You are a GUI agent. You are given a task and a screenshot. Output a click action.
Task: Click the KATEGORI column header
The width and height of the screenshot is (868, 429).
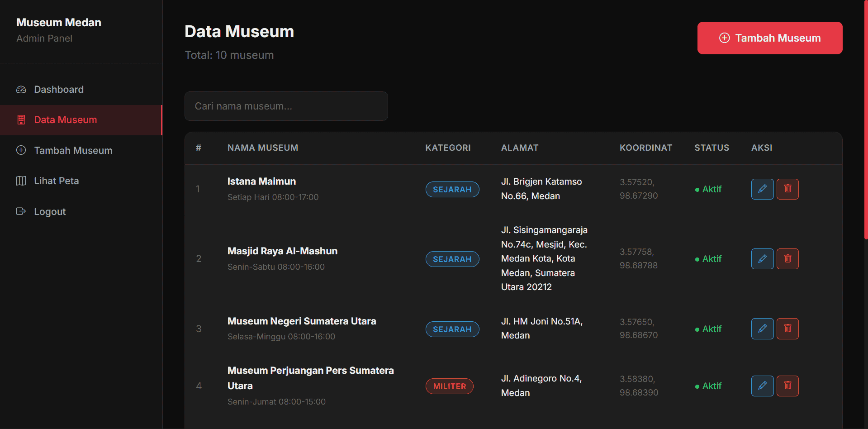448,148
